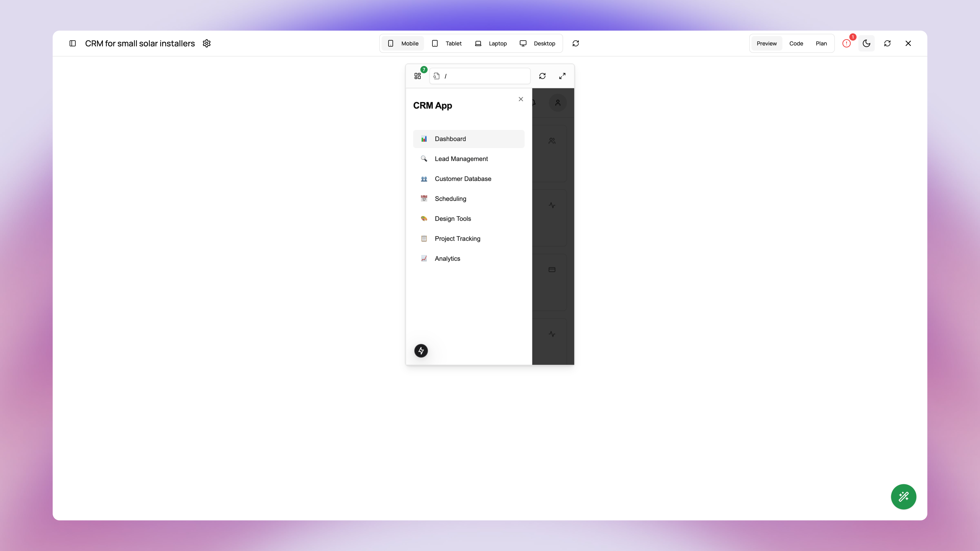Click the errors alert icon with badge
The width and height of the screenshot is (980, 551).
coord(846,43)
